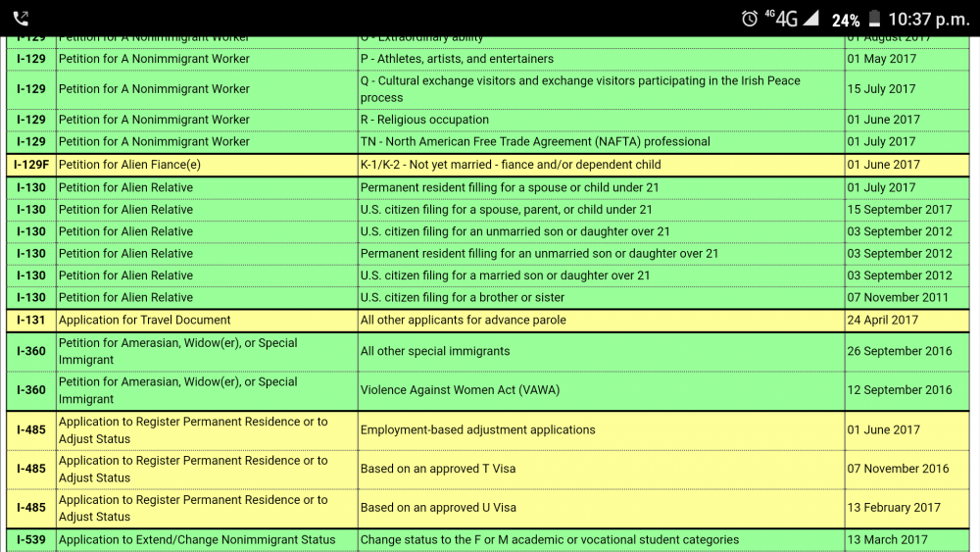Select 'Application for Travel Document' cell
The width and height of the screenshot is (980, 552).
click(207, 320)
